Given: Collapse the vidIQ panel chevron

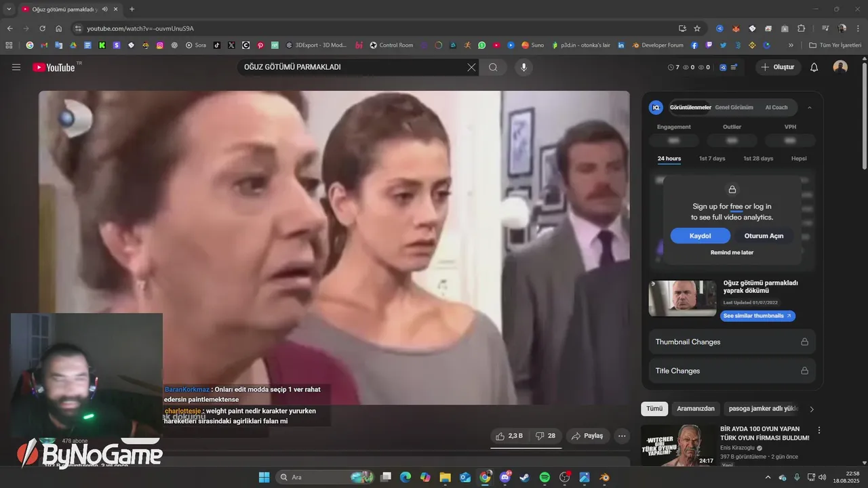Looking at the screenshot, I should click(809, 107).
